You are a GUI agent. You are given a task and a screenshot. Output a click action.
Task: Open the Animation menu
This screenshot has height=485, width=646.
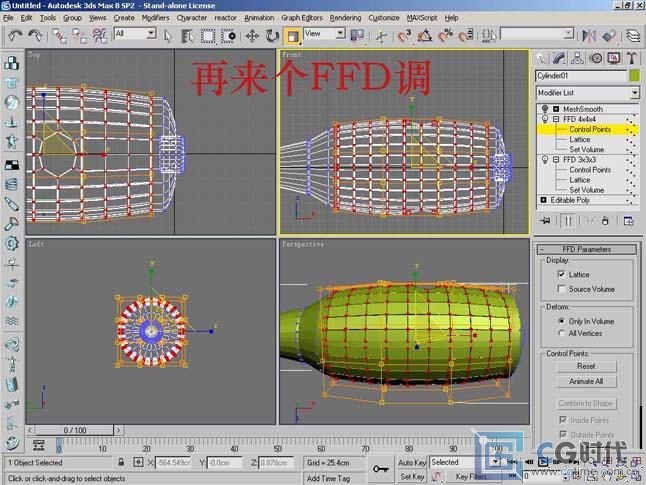(x=259, y=18)
